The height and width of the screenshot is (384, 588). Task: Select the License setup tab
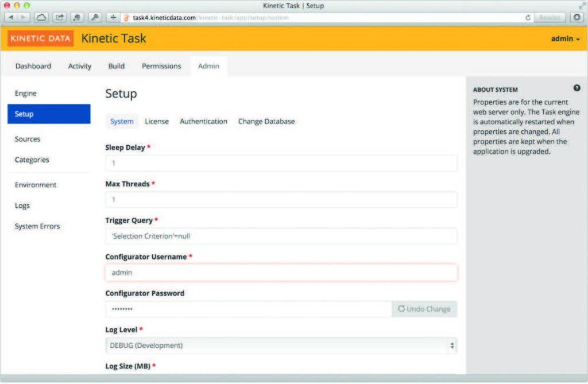point(157,121)
